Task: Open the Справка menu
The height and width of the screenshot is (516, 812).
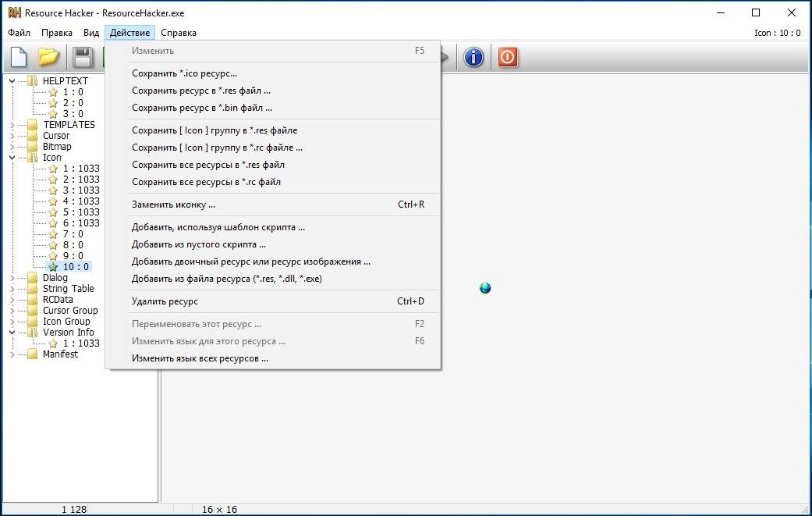Action: (179, 33)
